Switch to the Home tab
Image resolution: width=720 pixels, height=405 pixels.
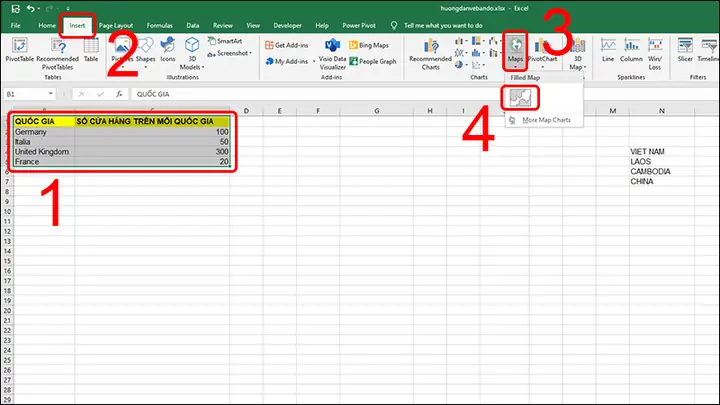[47, 25]
